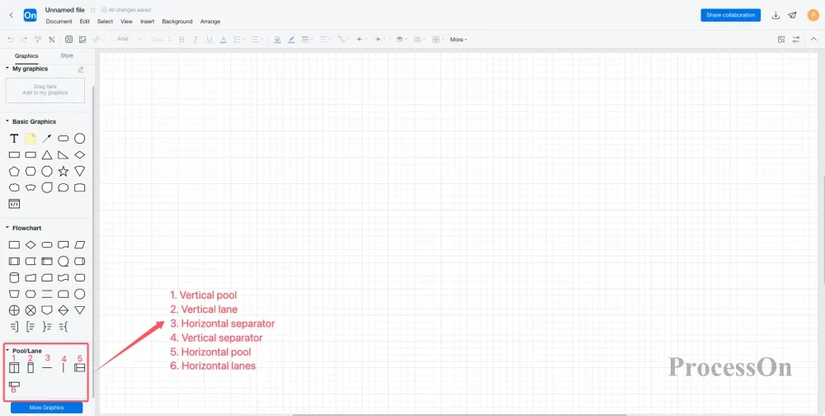Activate the format painter brush

(38, 39)
